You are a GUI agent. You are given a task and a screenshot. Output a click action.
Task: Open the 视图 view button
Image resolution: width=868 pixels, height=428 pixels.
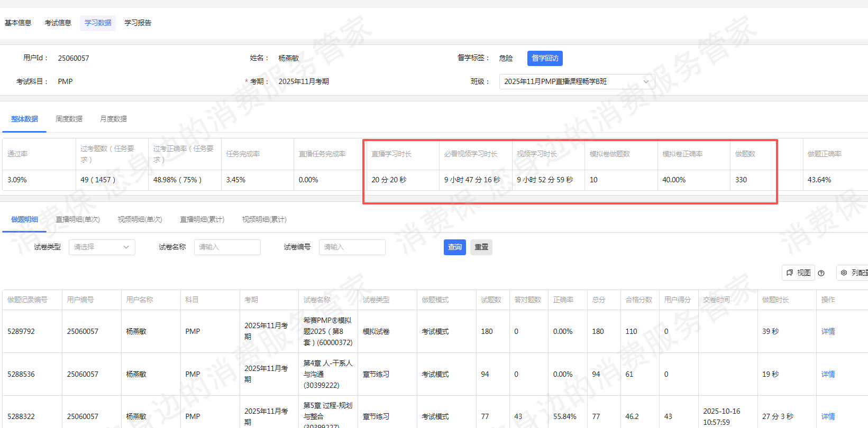(x=798, y=273)
